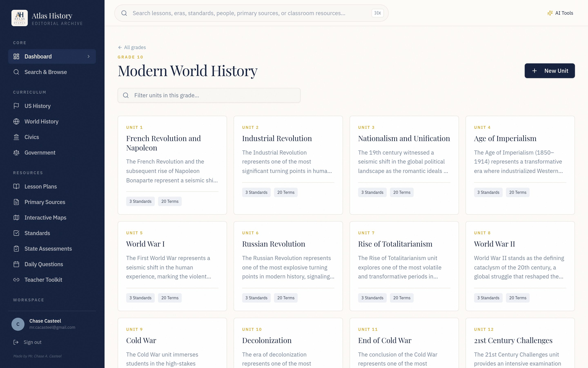The width and height of the screenshot is (588, 368).
Task: Open Rise of Totalitarianism unit
Action: click(x=404, y=266)
